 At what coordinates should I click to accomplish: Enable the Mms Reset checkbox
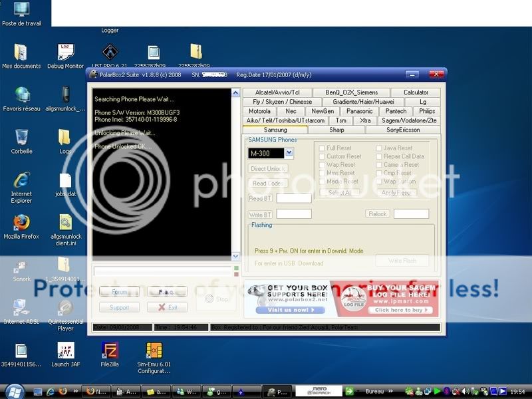click(x=322, y=173)
